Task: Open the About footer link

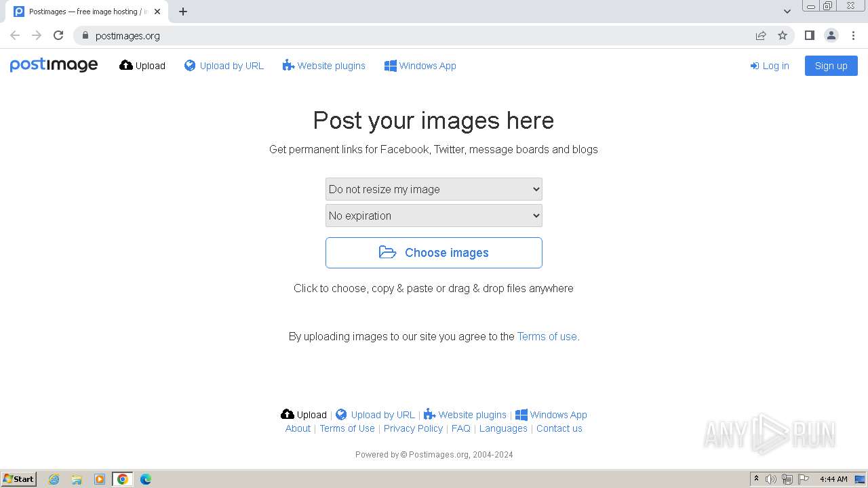Action: [x=298, y=428]
